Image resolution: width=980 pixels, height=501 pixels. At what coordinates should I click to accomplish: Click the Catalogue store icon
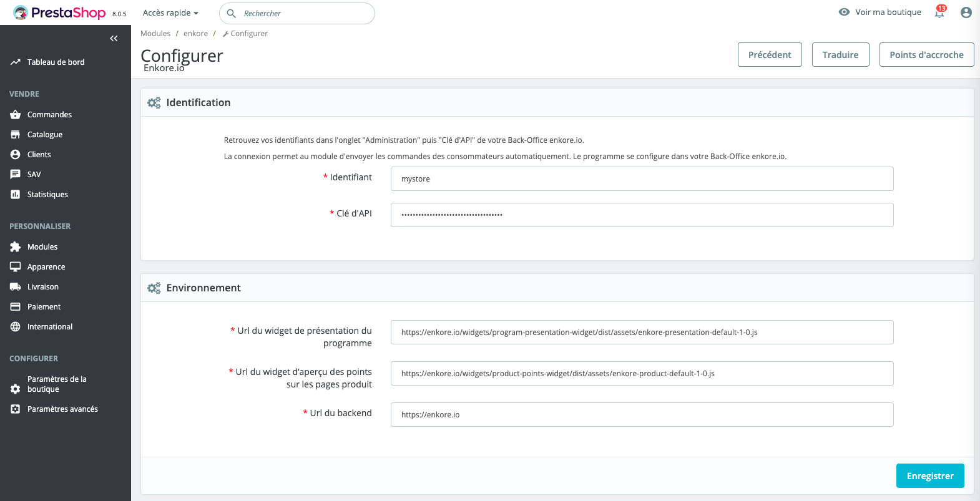(x=16, y=135)
